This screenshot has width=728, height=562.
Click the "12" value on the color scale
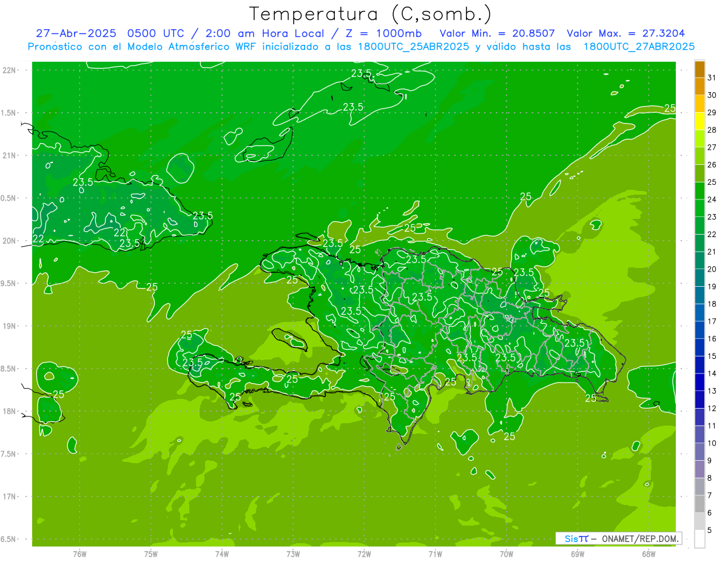coord(712,408)
